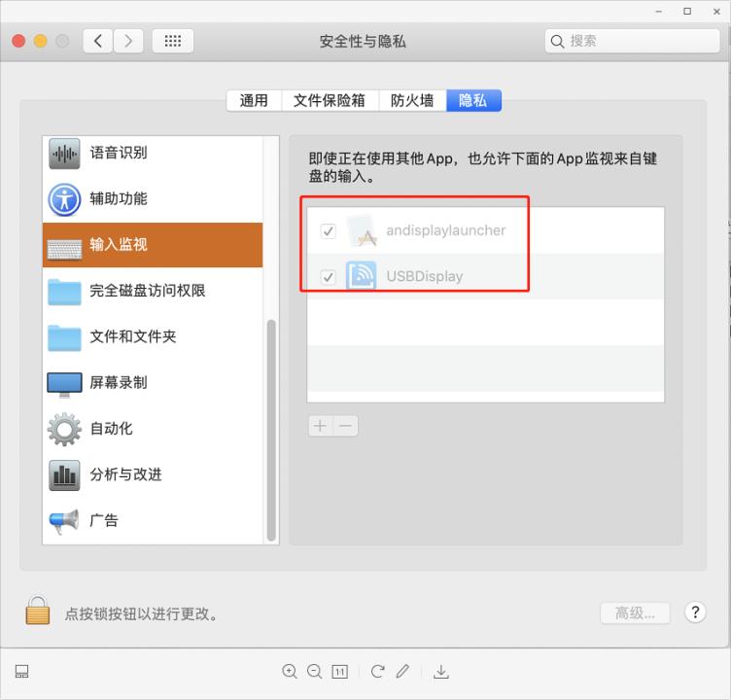This screenshot has width=731, height=700.
Task: Click the sidebar list scrollbar
Action: coord(271,428)
